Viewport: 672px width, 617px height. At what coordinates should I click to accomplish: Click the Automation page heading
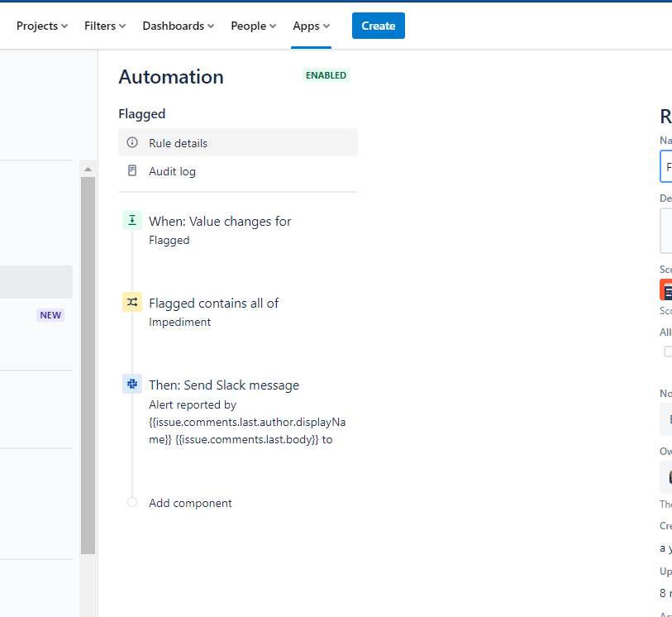pos(171,77)
